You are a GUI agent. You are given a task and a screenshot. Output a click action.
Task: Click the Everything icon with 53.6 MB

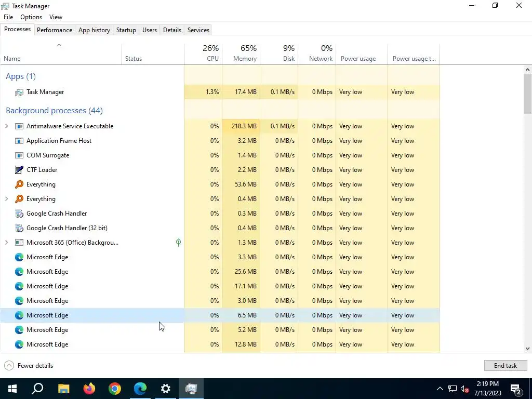(x=19, y=184)
